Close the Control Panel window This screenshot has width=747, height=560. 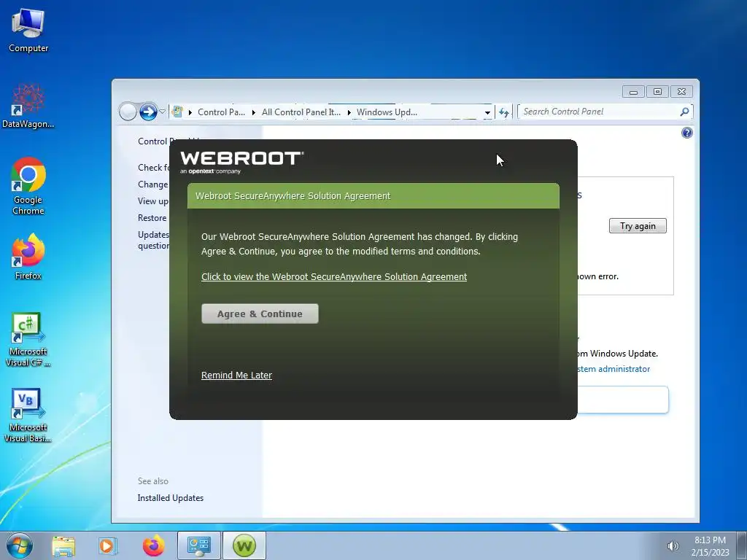pos(682,91)
